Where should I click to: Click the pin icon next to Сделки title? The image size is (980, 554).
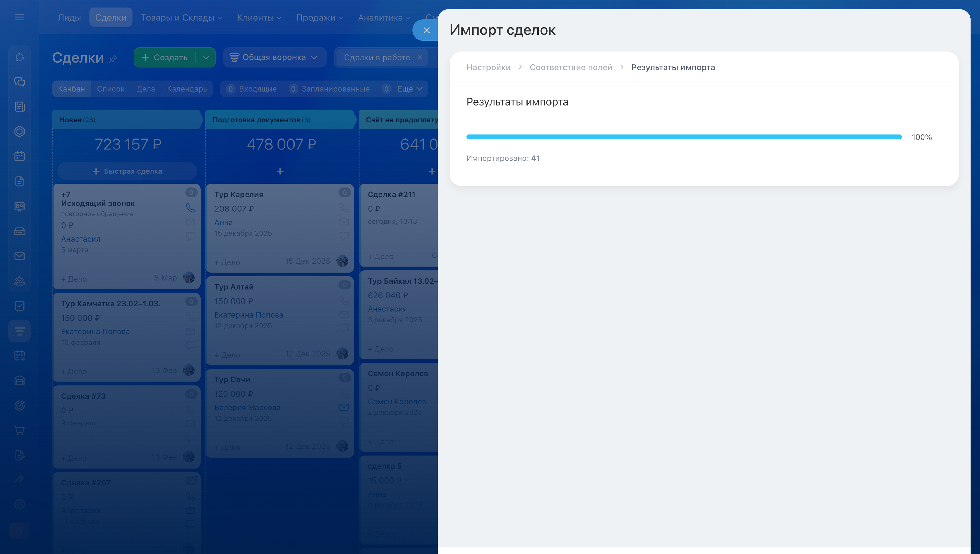(x=113, y=59)
